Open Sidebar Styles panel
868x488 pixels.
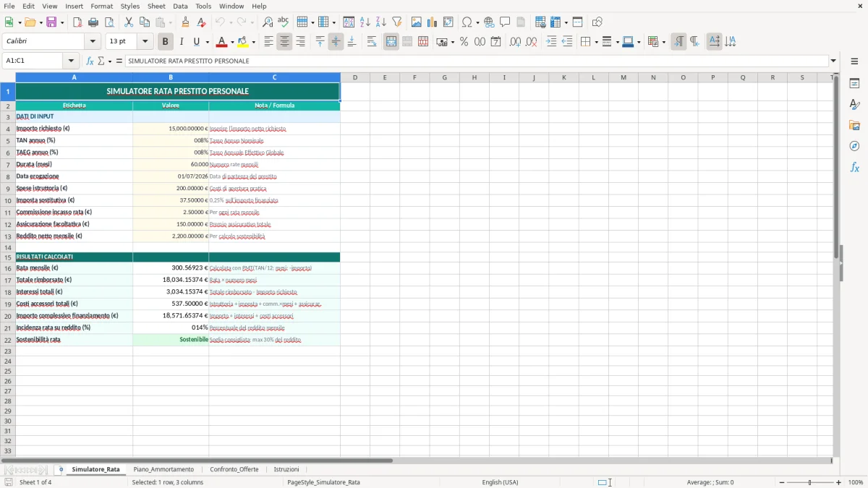[854, 105]
